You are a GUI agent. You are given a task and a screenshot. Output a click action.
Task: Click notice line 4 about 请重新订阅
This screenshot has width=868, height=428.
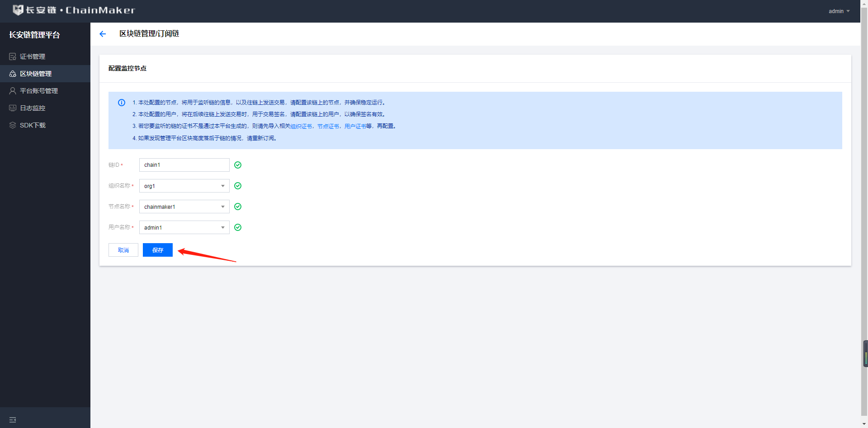pos(205,138)
